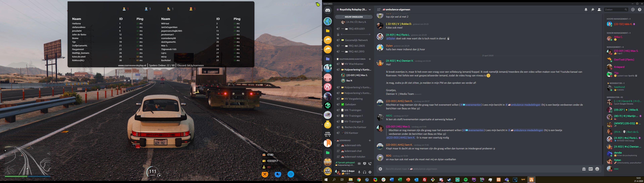The width and height of the screenshot is (644, 183).
Task: Open the notification bell settings
Action: (x=586, y=10)
